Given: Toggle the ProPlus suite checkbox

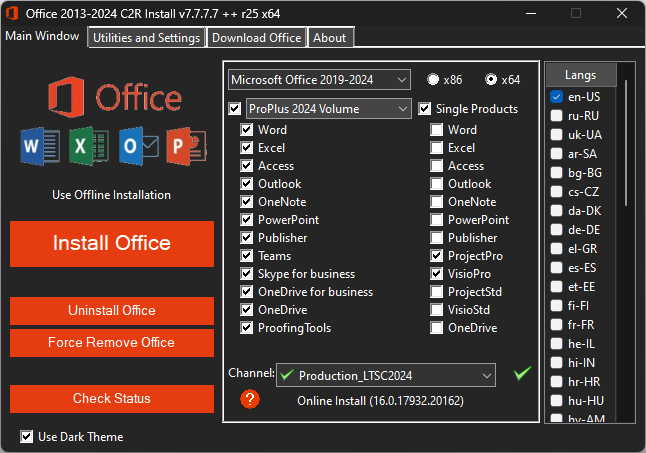Looking at the screenshot, I should [x=235, y=109].
